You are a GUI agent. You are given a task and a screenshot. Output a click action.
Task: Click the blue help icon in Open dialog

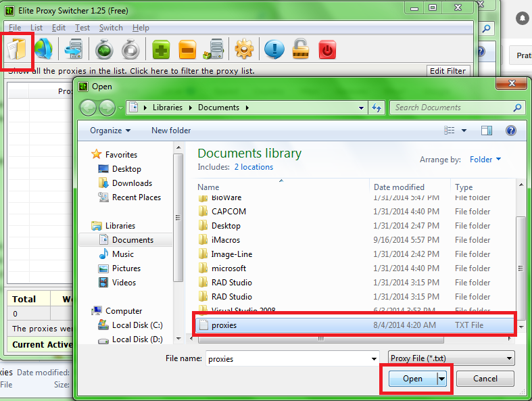(x=510, y=131)
